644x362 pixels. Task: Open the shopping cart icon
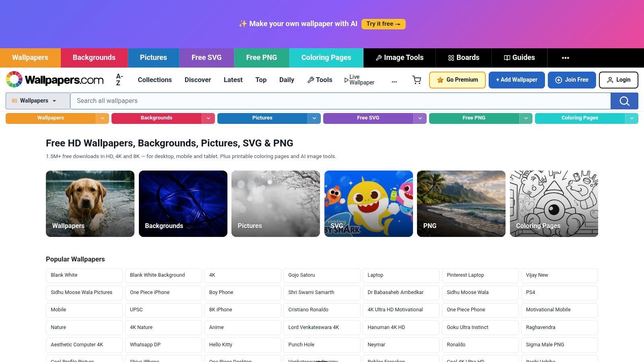tap(417, 80)
